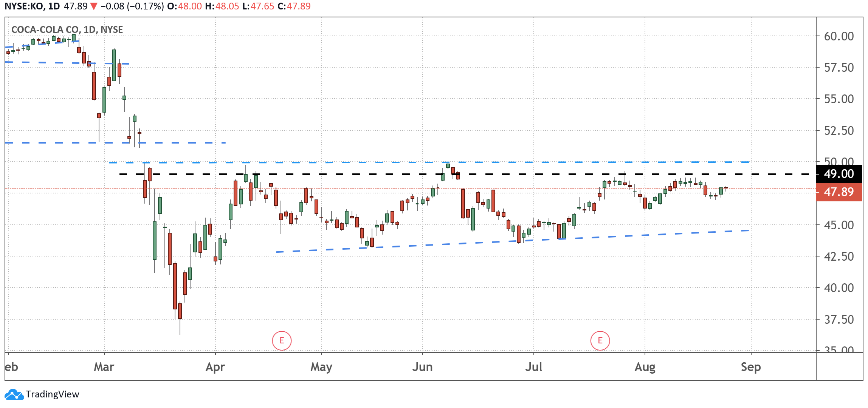Select the red 47.89 current price label
The height and width of the screenshot is (408, 868).
pyautogui.click(x=839, y=192)
